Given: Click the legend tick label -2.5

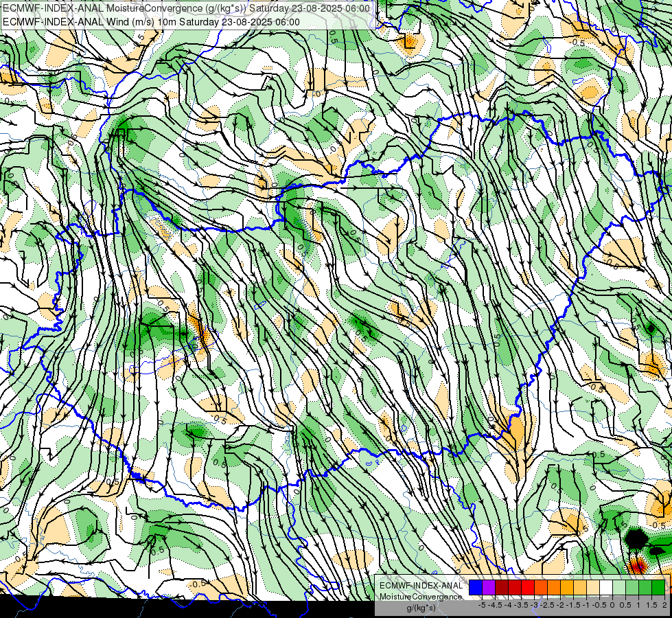Looking at the screenshot, I should (x=547, y=605).
